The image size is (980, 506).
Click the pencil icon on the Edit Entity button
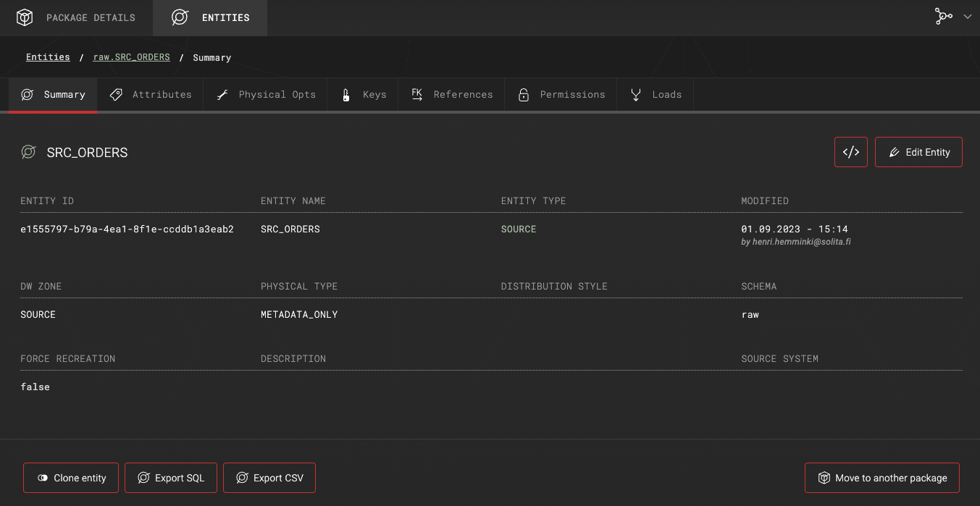(x=894, y=152)
